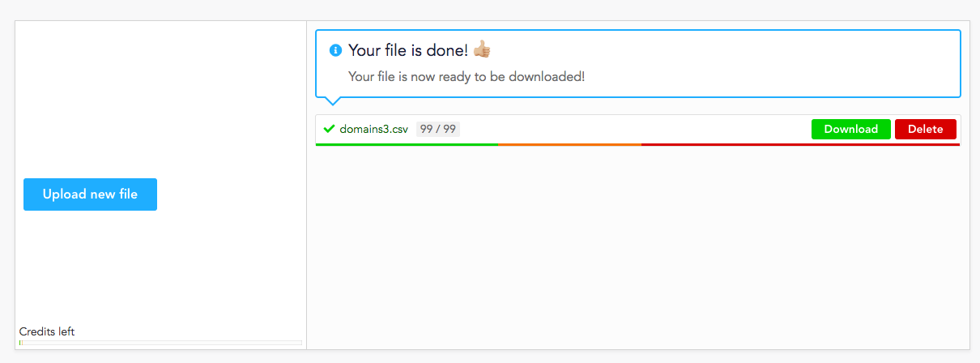Download the domains3.csv results
The width and height of the screenshot is (980, 363).
coord(851,129)
